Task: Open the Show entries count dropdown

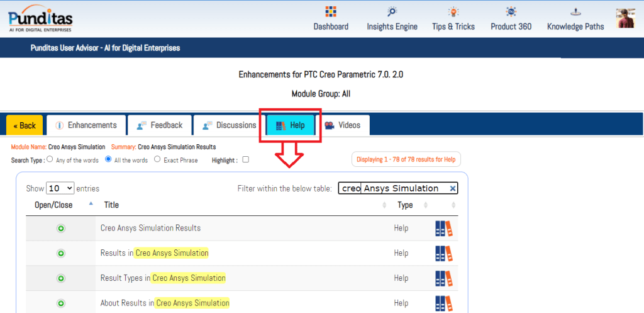Action: coord(60,188)
